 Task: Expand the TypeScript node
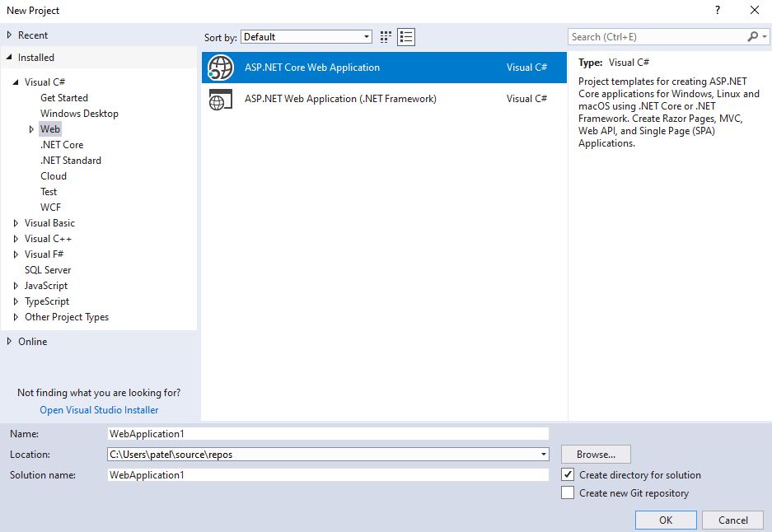[x=16, y=301]
